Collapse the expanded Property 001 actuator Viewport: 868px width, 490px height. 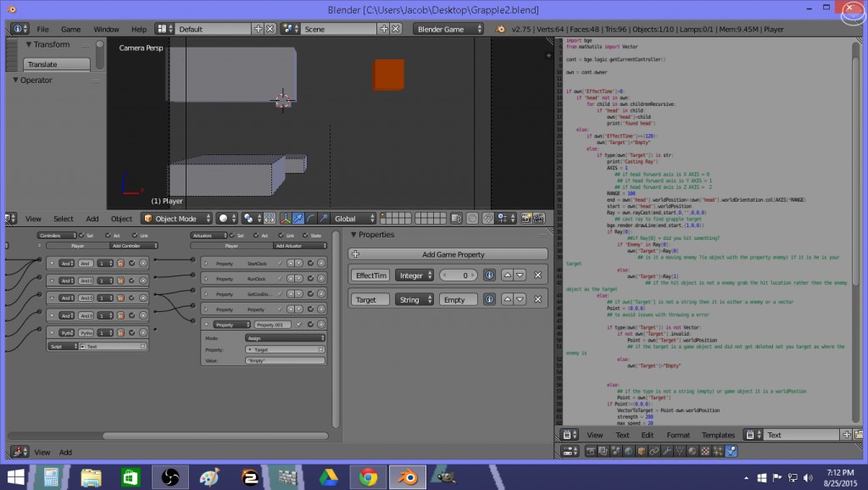click(206, 324)
